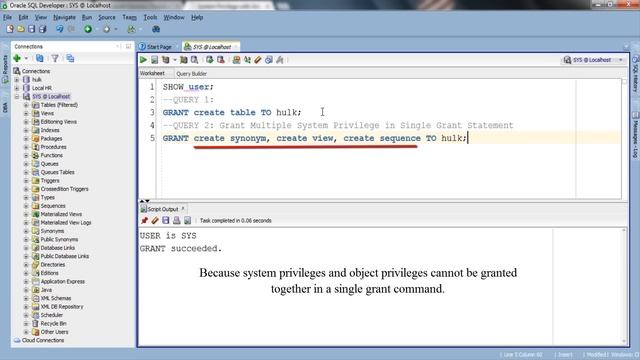
Task: Select Procedures in the connection tree
Action: pos(53,147)
